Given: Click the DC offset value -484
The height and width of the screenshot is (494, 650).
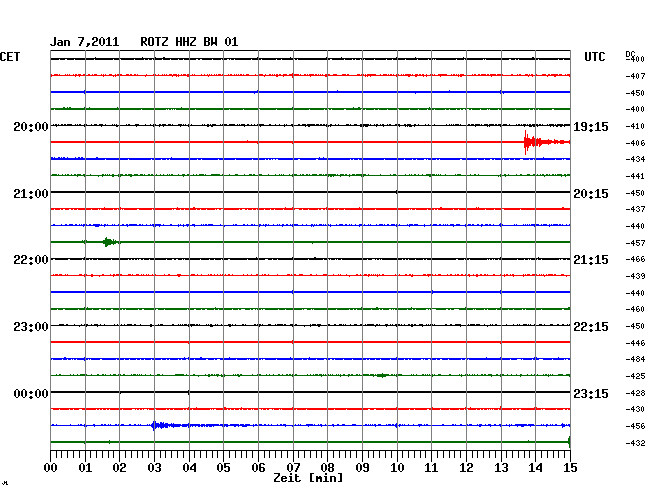Looking at the screenshot, I should (635, 359).
